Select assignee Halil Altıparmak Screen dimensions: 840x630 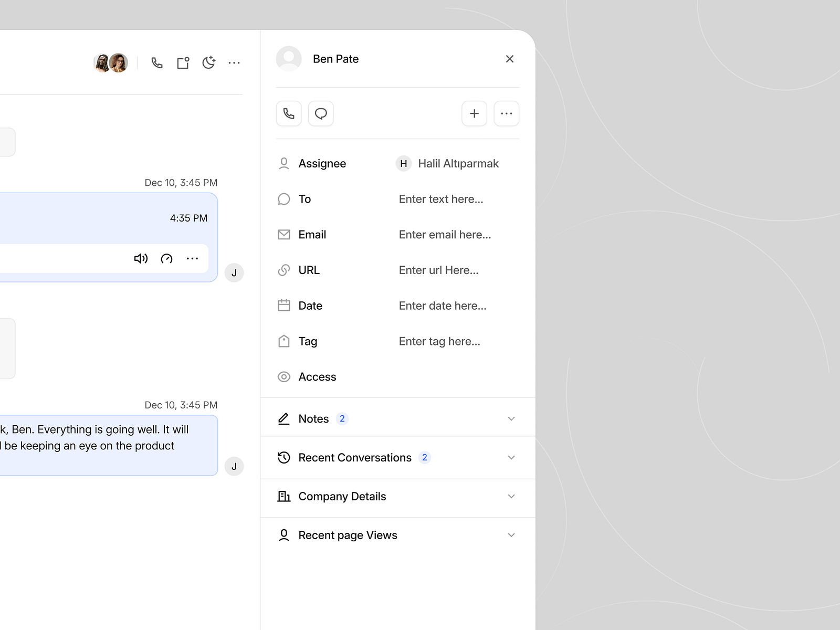pos(458,163)
